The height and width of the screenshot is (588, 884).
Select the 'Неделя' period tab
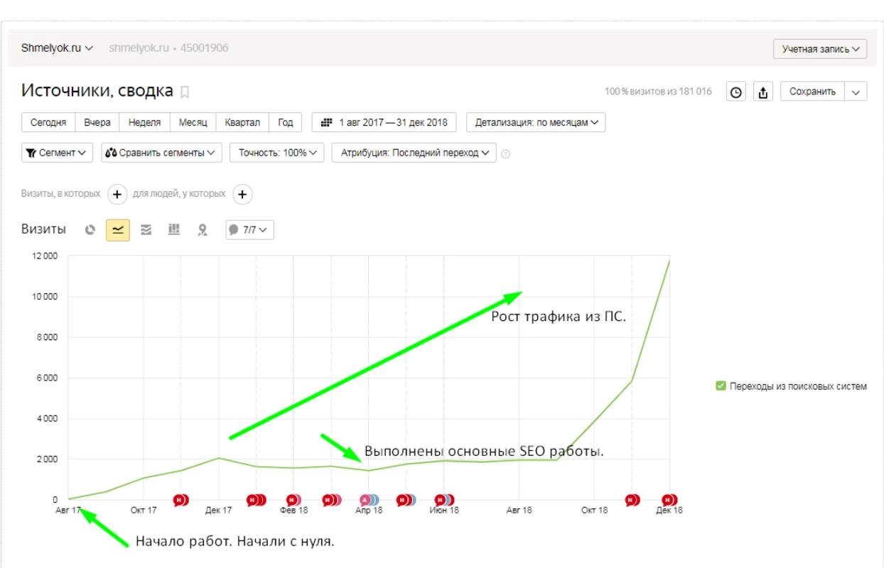144,122
